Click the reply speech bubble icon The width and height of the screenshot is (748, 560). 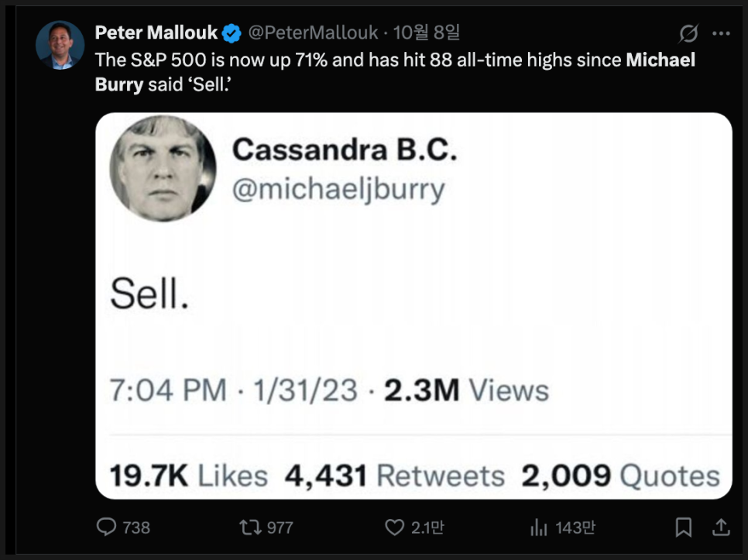click(x=106, y=527)
